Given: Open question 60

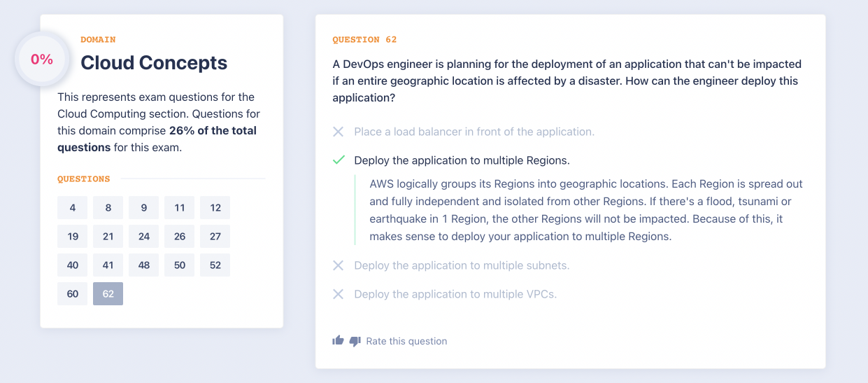Looking at the screenshot, I should coord(73,294).
